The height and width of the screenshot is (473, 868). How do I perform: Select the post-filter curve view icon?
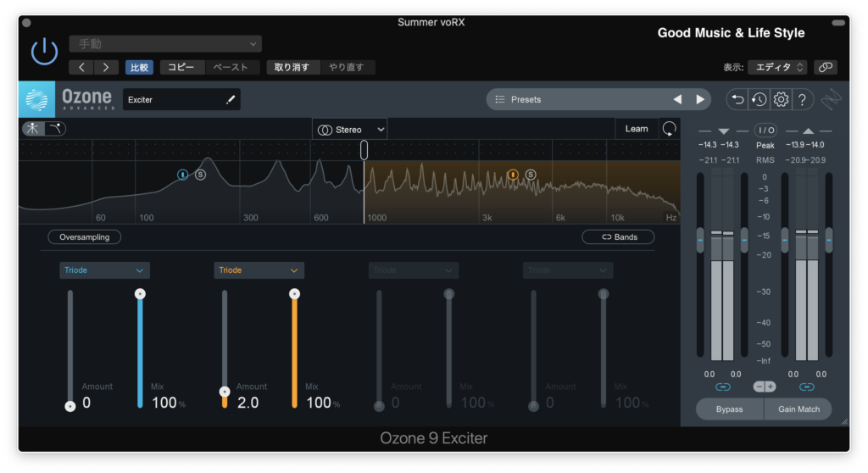[55, 129]
